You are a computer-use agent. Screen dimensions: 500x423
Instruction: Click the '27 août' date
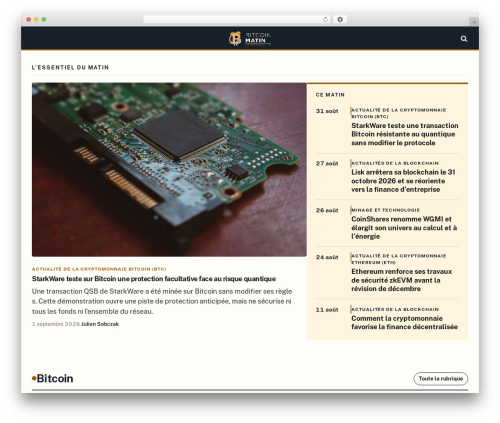(327, 163)
